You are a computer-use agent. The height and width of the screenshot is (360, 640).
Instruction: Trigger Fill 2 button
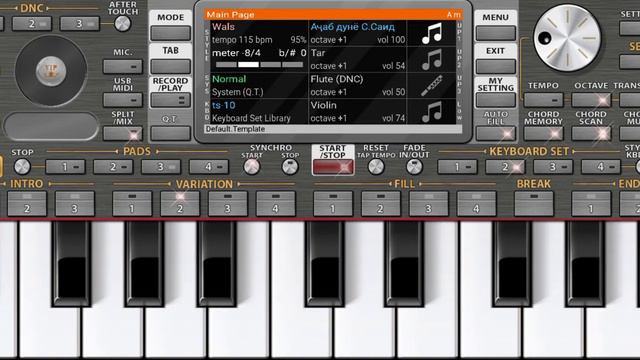tap(380, 203)
